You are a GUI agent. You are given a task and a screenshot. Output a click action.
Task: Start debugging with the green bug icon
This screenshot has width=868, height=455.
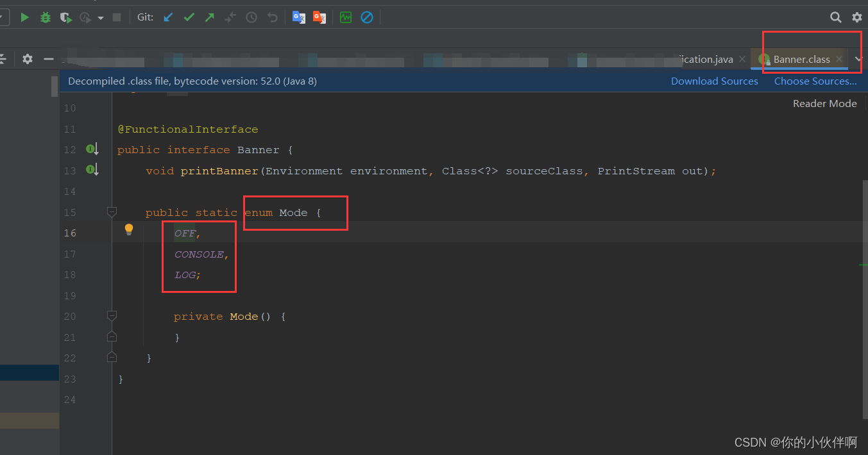click(x=46, y=17)
